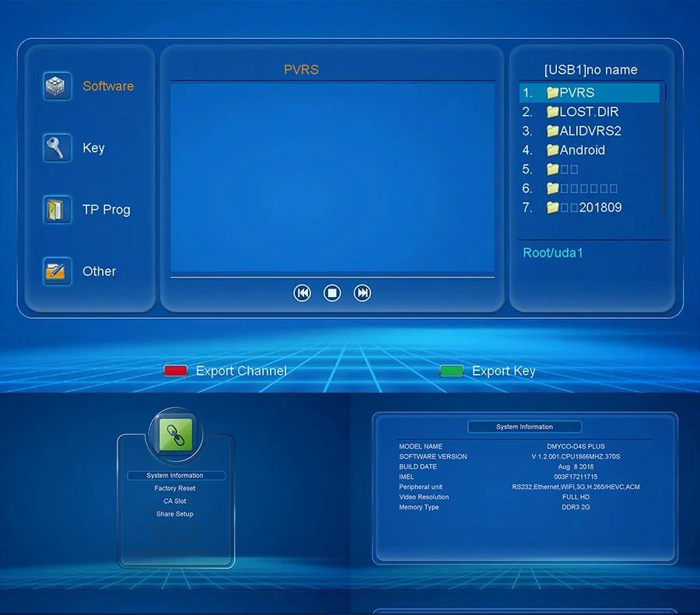Open the Share Setup option
Screen dimensions: 700x615
[x=175, y=514]
